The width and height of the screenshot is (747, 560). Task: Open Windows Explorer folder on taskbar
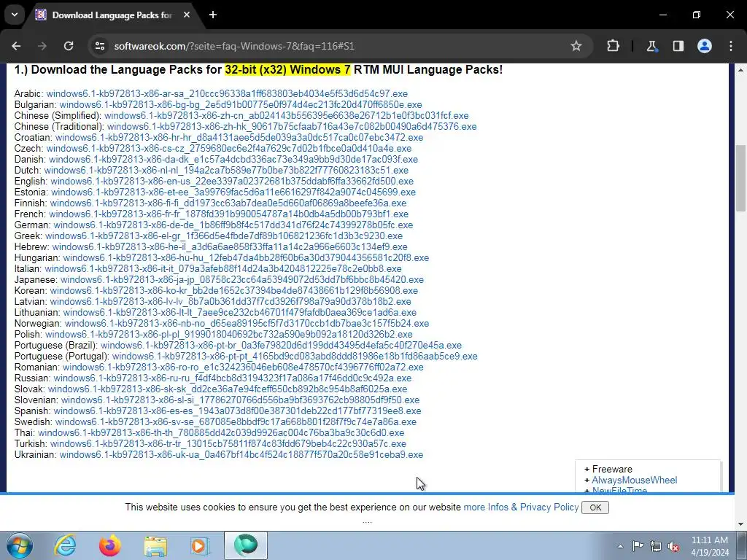tap(155, 545)
